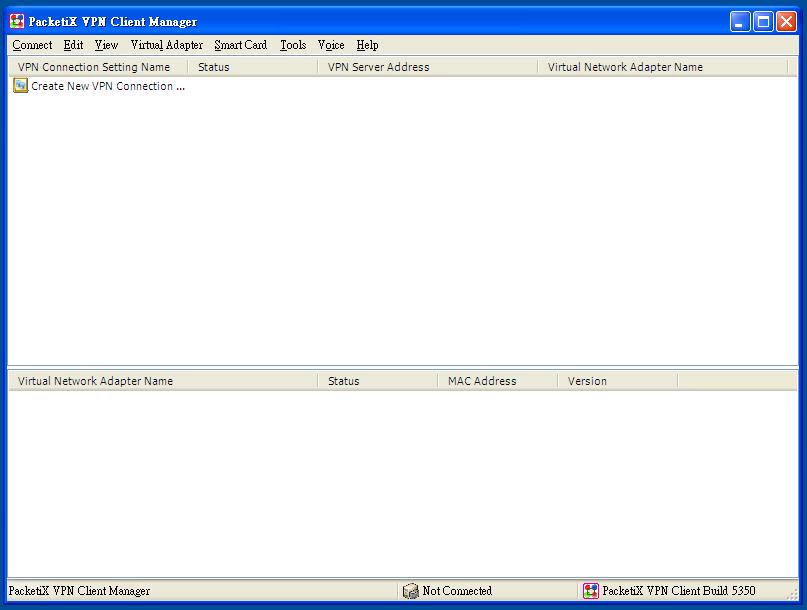Viewport: 807px width, 610px height.
Task: Click 'PacketiX VPN Client Manager' status bar text
Action: (x=79, y=591)
